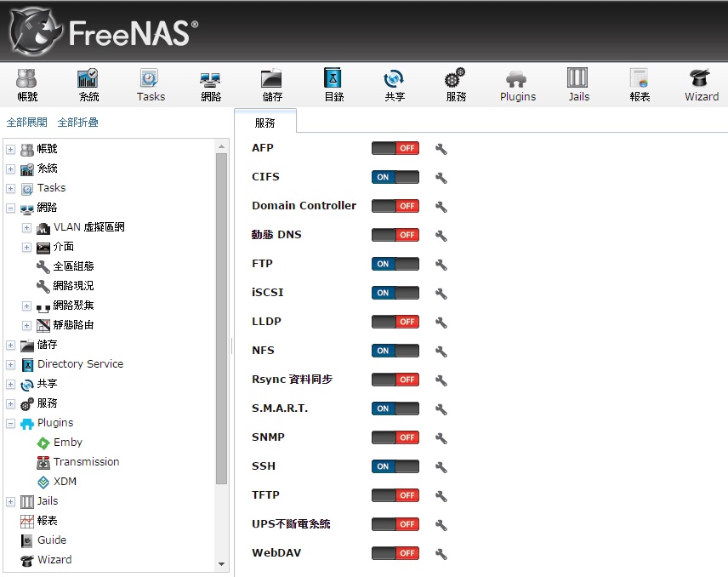This screenshot has width=728, height=577.
Task: Expand the 靜態路由 node
Action: (26, 326)
